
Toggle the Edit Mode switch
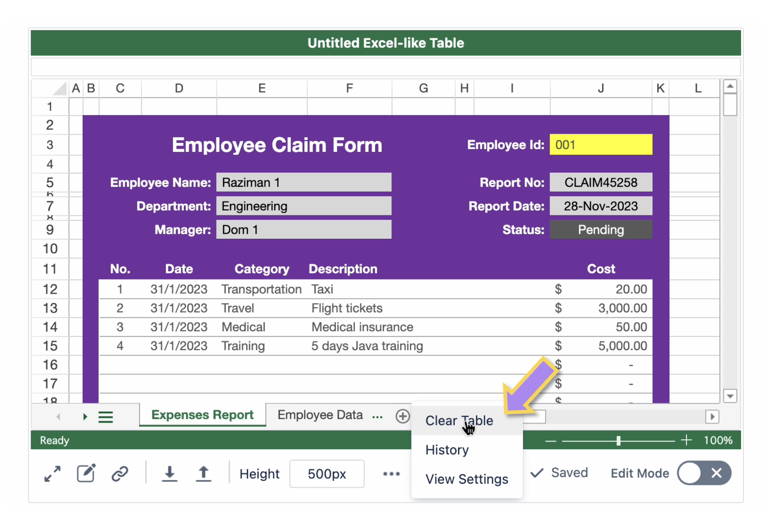click(x=704, y=473)
